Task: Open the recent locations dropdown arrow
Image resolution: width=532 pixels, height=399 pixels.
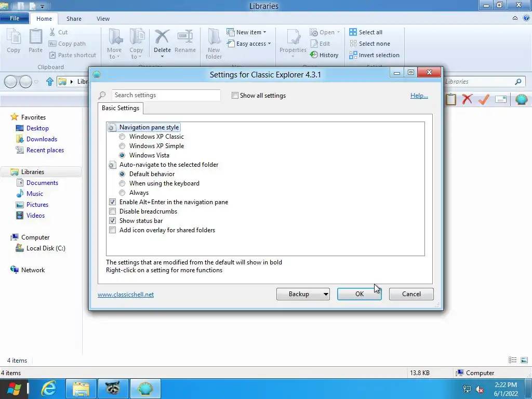Action: click(x=36, y=82)
